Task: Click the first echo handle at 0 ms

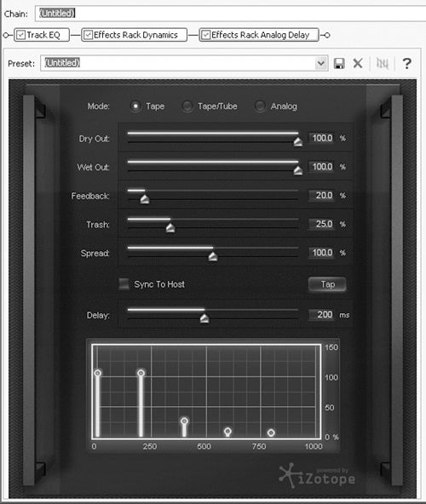Action: (98, 373)
